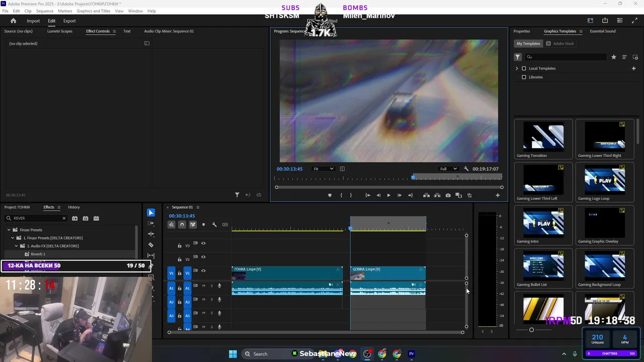Clear the REVER search in Effects
The width and height of the screenshot is (644, 362).
pyautogui.click(x=64, y=218)
